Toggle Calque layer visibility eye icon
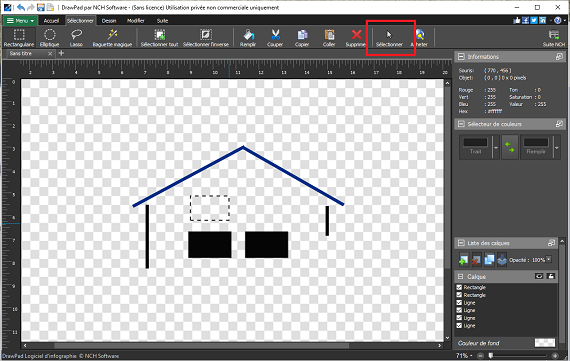The image size is (570, 361). [x=539, y=276]
